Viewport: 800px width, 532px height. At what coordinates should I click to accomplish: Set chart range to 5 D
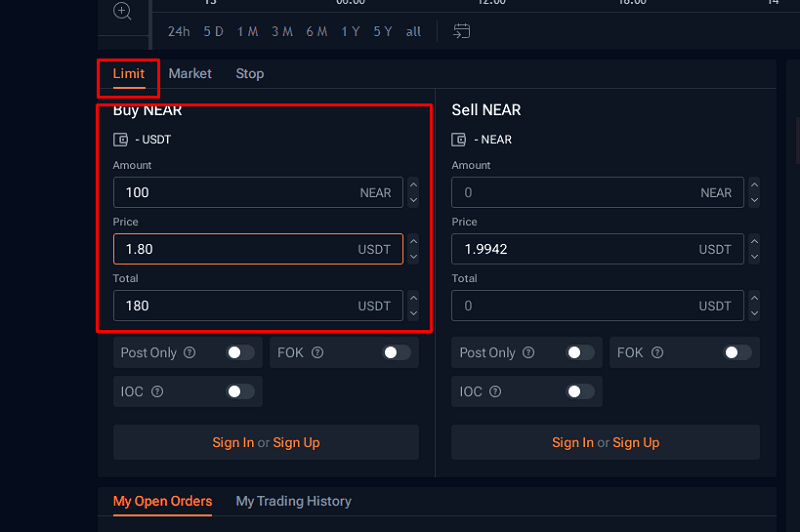click(213, 32)
